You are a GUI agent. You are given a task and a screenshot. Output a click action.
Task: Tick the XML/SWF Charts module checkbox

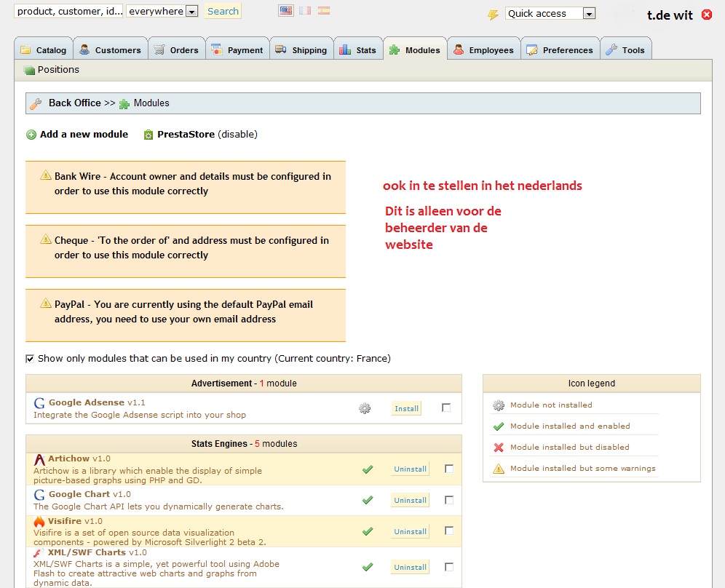[x=449, y=566]
